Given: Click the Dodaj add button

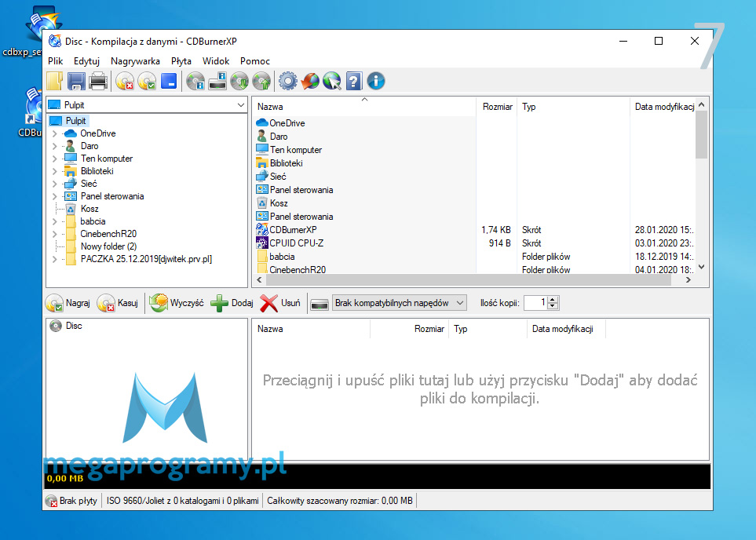Looking at the screenshot, I should click(232, 303).
